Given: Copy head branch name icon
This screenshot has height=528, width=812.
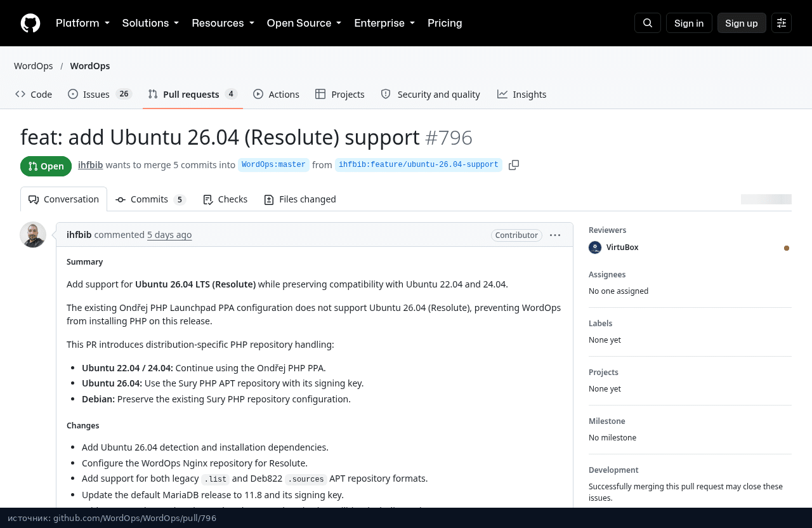Looking at the screenshot, I should 514,165.
